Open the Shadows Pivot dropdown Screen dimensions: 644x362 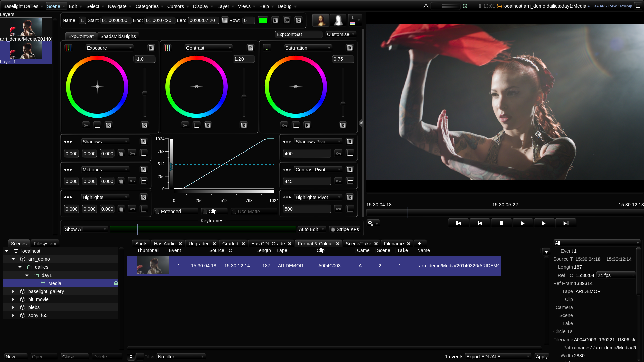[x=318, y=142]
